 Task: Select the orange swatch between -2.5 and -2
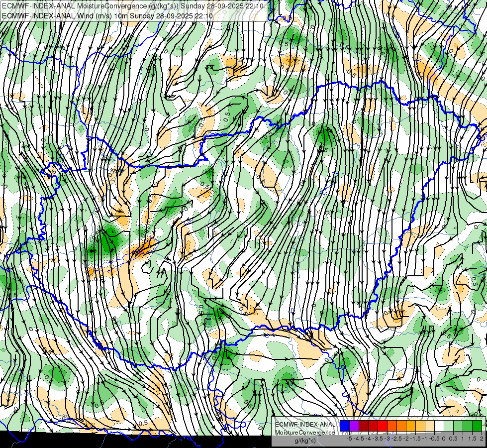click(x=401, y=426)
